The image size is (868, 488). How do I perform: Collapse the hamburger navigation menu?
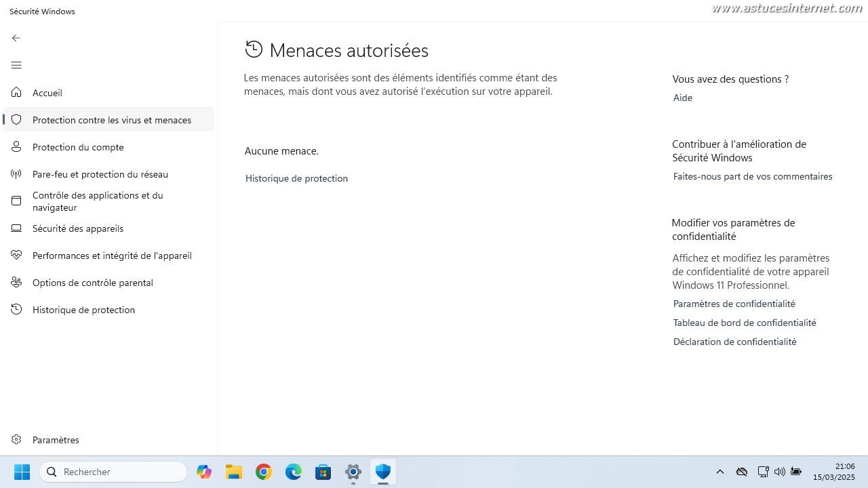pyautogui.click(x=16, y=65)
